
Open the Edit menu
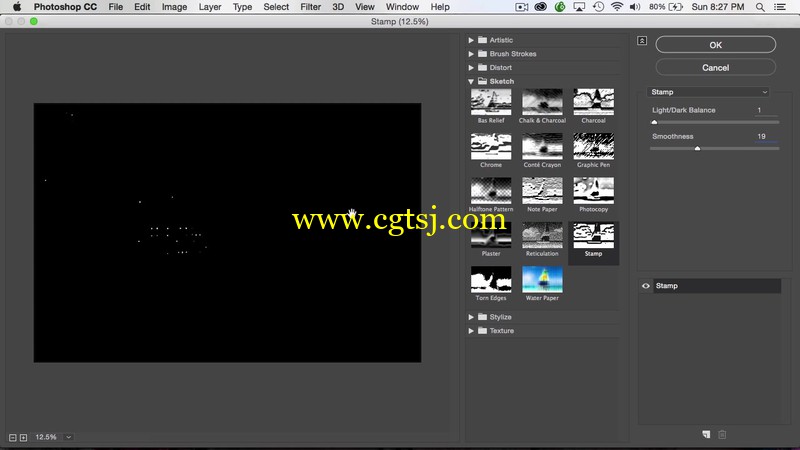pyautogui.click(x=142, y=7)
